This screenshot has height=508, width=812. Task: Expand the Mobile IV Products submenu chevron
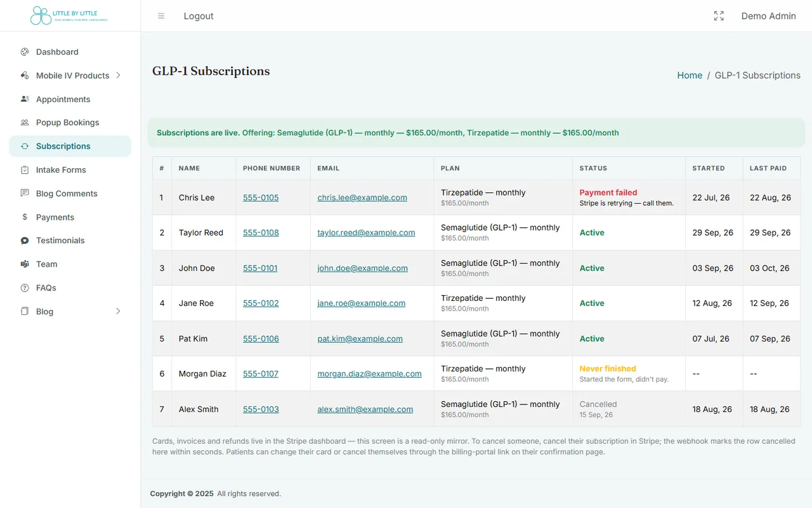click(118, 76)
